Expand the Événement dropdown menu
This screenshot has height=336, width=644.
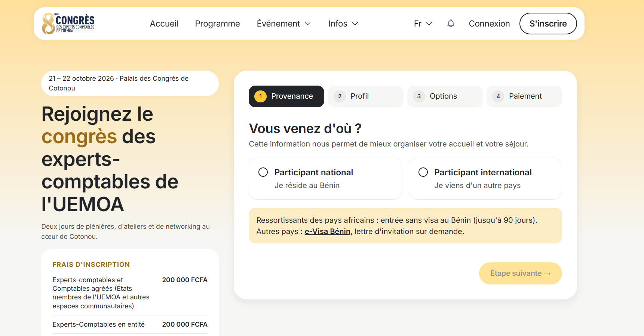coord(283,24)
